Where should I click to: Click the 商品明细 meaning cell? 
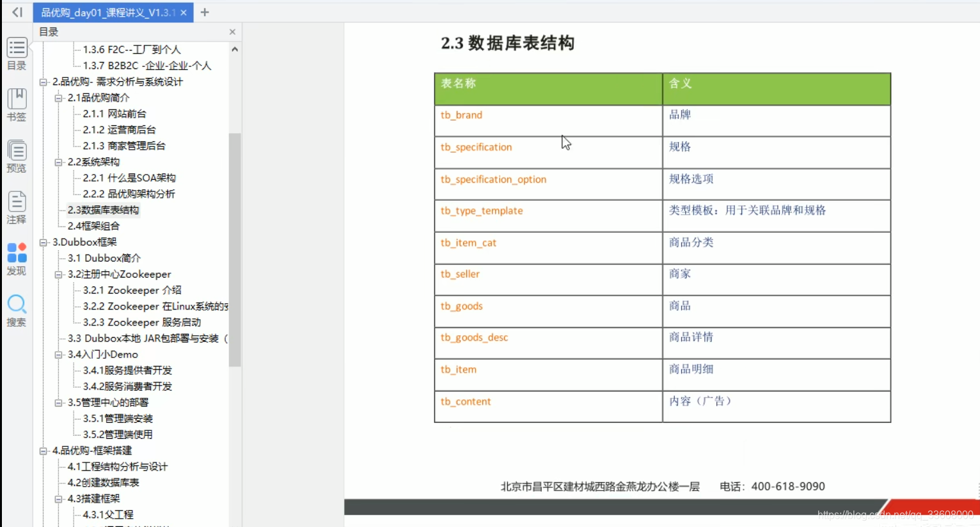(777, 375)
